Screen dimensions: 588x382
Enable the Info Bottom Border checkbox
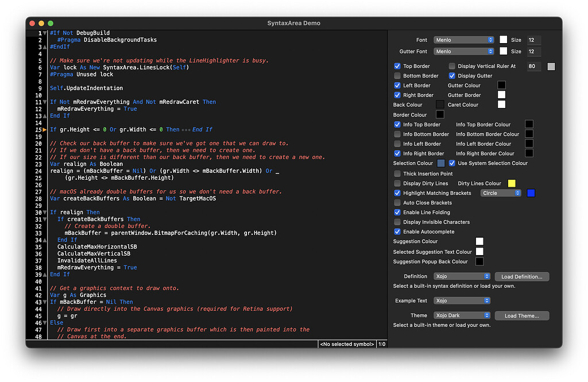397,134
